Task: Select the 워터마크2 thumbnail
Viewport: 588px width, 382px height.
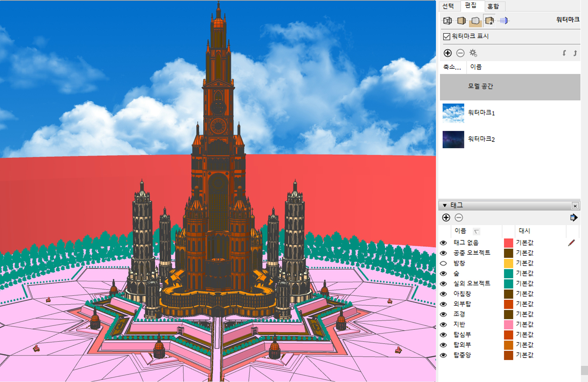Action: tap(453, 140)
